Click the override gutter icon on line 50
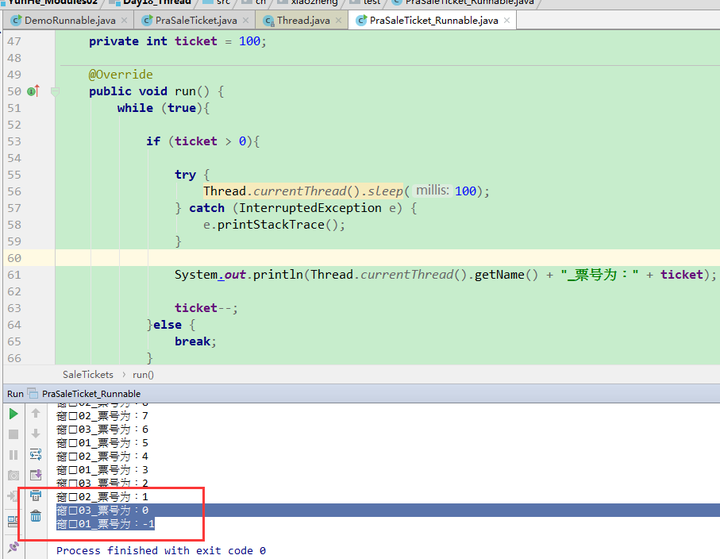Image resolution: width=720 pixels, height=559 pixels. (32, 91)
